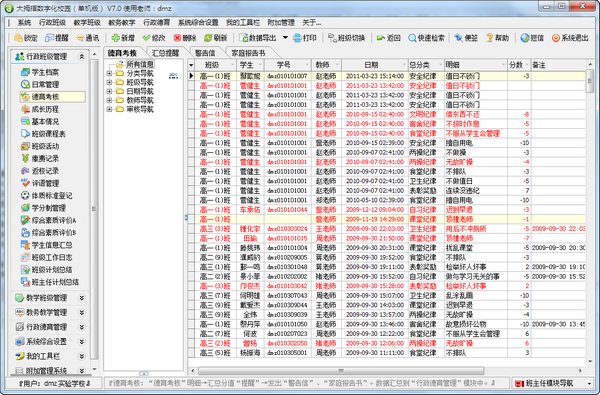Switch to the 警告信 tab
This screenshot has height=395, width=600.
[205, 53]
